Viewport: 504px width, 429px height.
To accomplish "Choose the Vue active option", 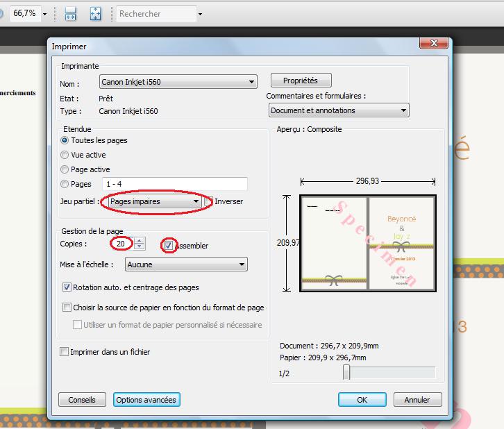I will pos(65,155).
